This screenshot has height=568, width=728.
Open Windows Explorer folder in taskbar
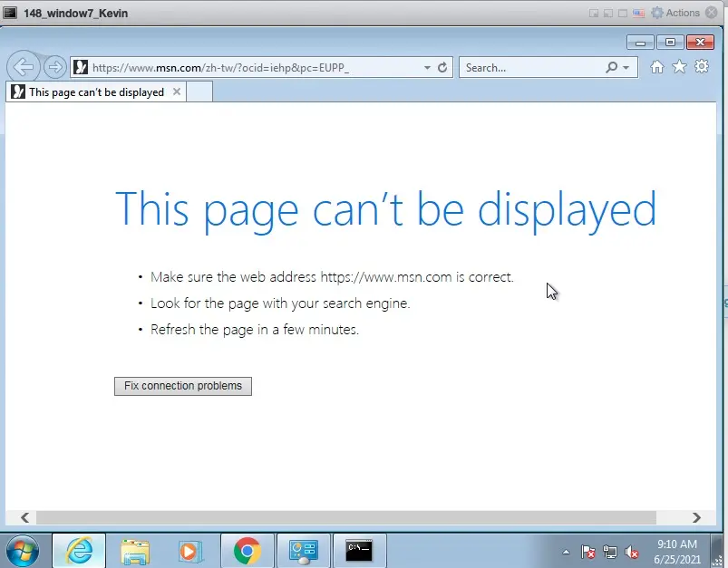tap(135, 550)
